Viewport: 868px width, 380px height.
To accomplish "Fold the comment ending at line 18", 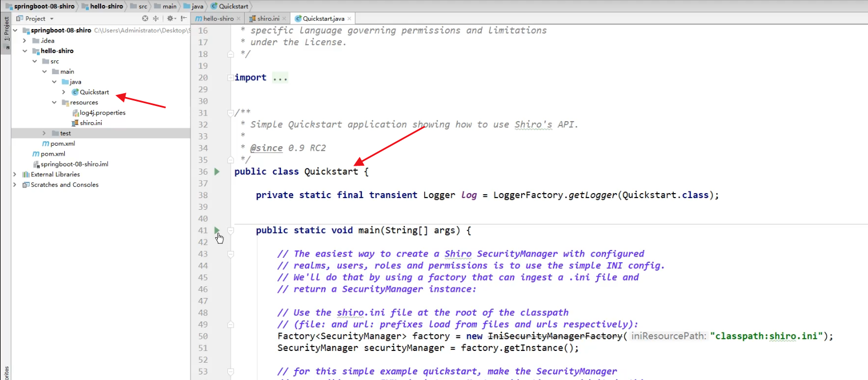I will (230, 54).
